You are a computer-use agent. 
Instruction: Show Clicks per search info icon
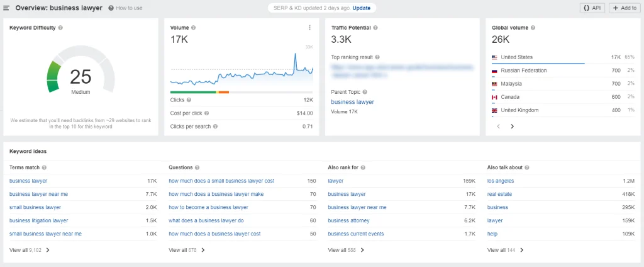[x=215, y=127]
